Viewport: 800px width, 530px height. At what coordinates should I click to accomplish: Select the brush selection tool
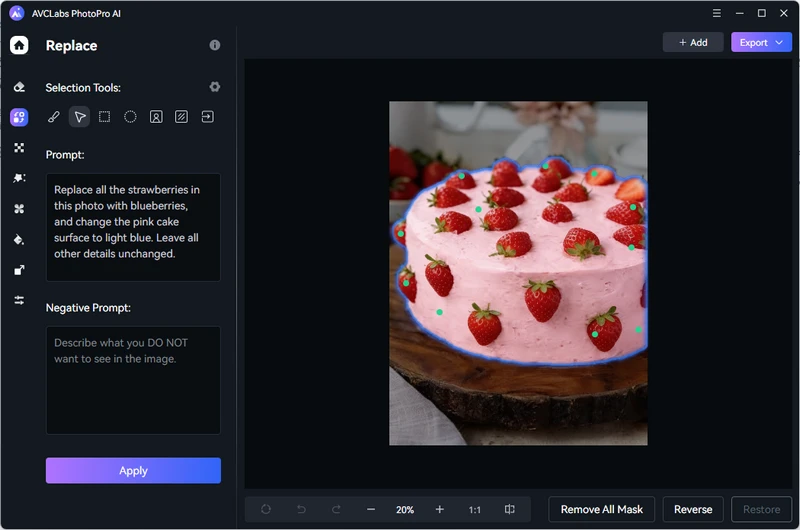coord(54,117)
